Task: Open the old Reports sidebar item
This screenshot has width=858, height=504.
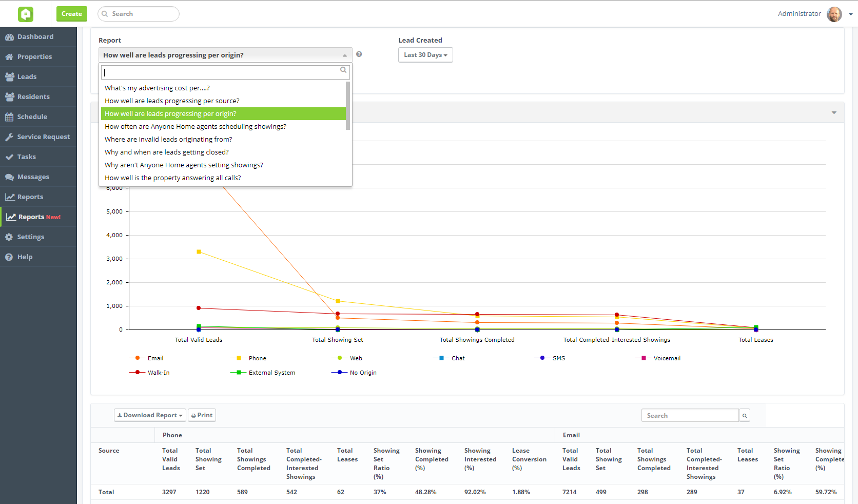Action: click(x=38, y=197)
